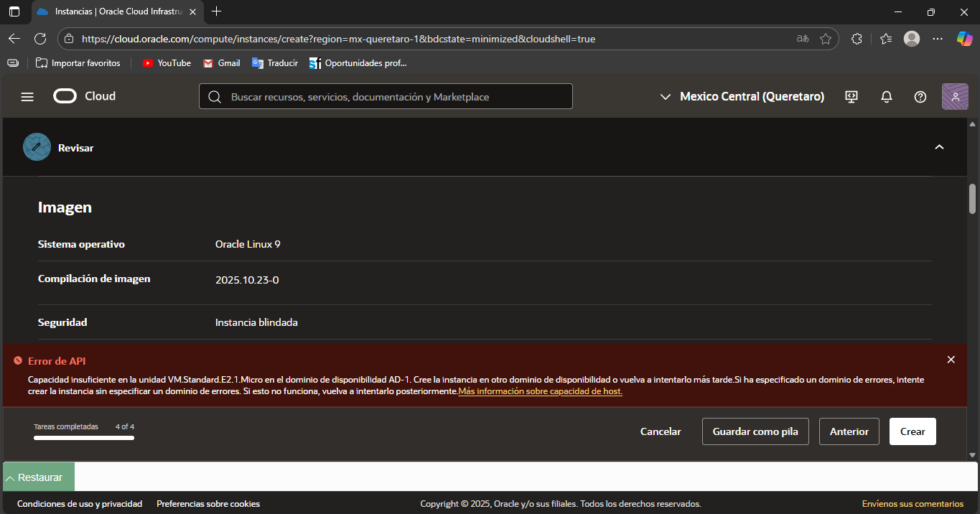Click the search resources input field
Image resolution: width=980 pixels, height=514 pixels.
[386, 97]
